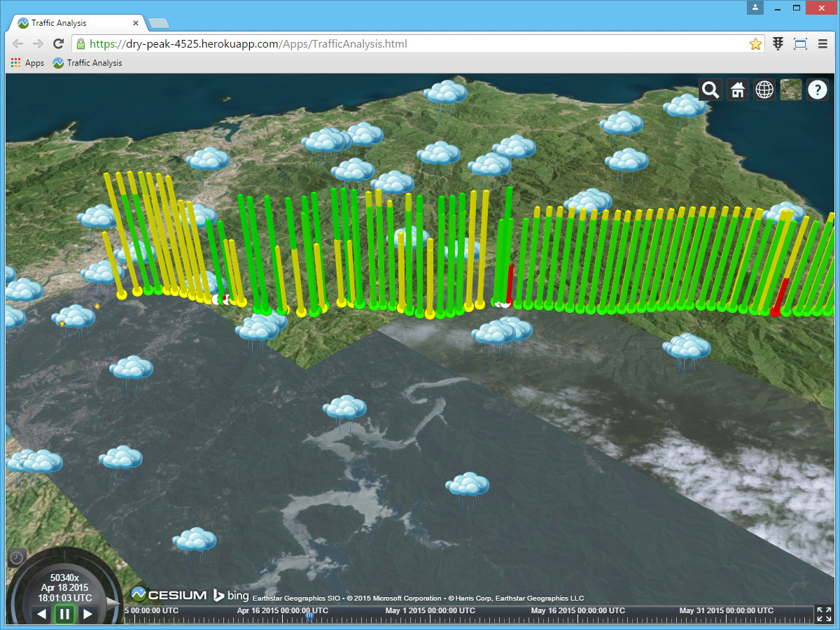Image resolution: width=840 pixels, height=630 pixels.
Task: Click the red circle marker at bar base
Action: coord(775,311)
